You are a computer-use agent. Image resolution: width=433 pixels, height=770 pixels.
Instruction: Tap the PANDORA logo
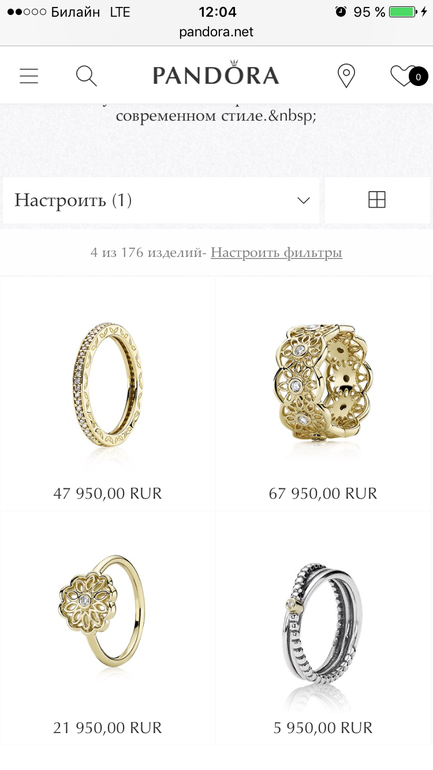[216, 74]
